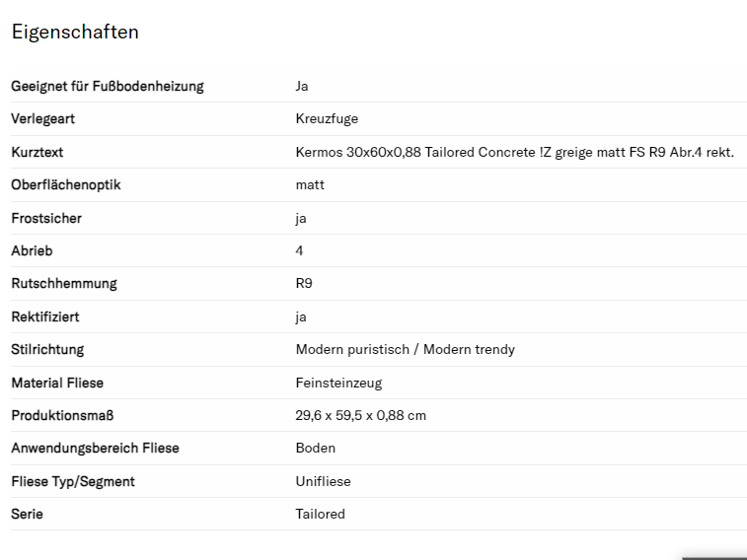Screen dimensions: 747x560
Task: Click the Kurztext row label
Action: 37,152
